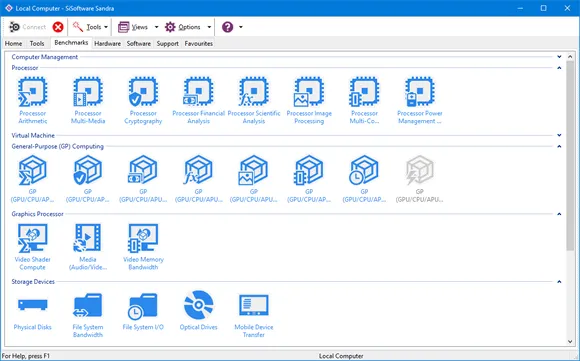Open the Processor Arithmetic benchmark
580x361 pixels.
point(33,100)
